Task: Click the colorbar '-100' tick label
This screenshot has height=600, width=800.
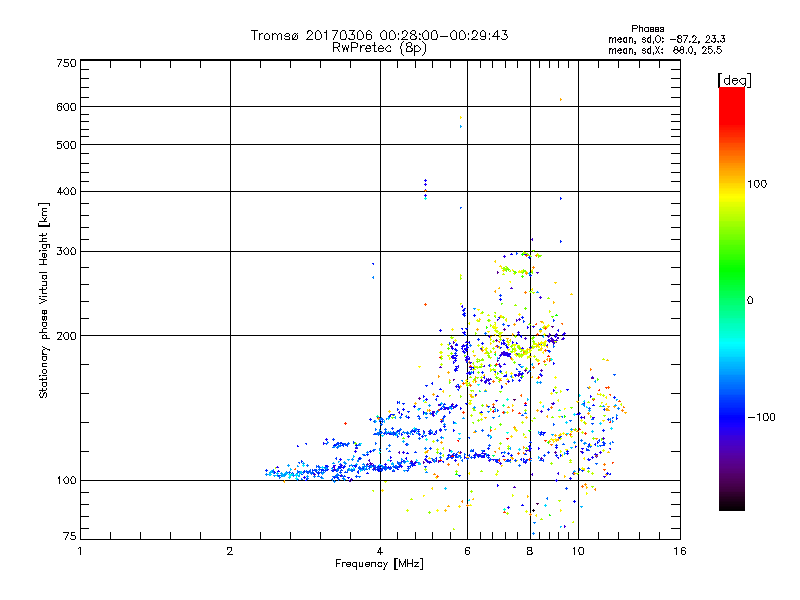Action: [761, 417]
